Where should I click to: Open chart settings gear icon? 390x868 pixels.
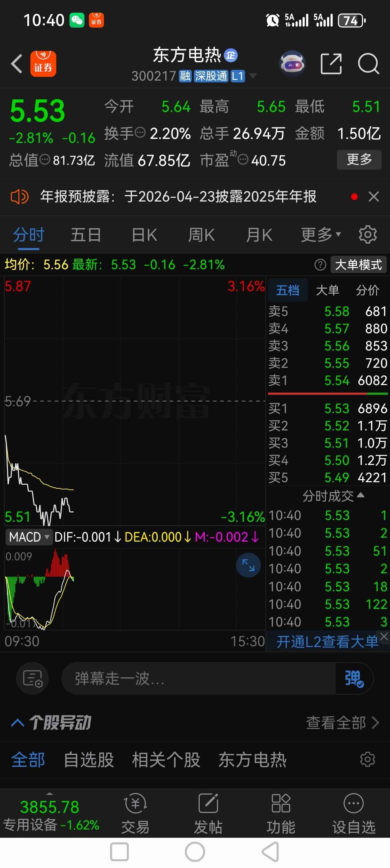click(x=368, y=235)
